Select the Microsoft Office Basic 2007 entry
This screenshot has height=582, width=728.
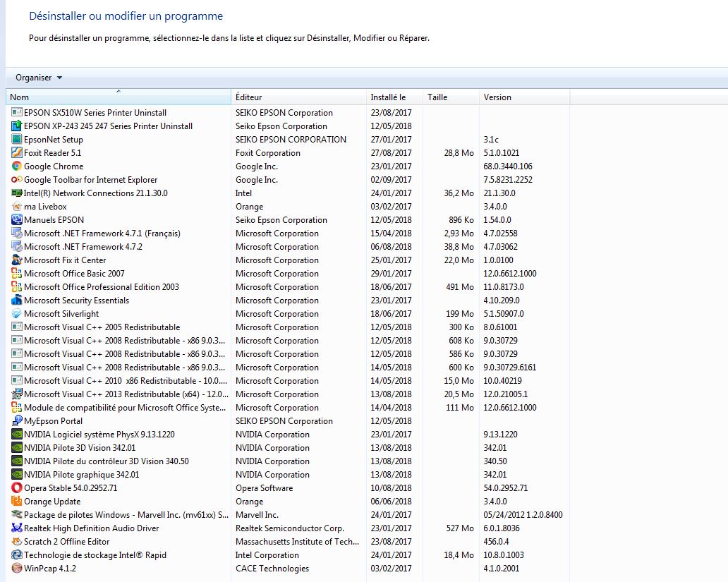[74, 274]
